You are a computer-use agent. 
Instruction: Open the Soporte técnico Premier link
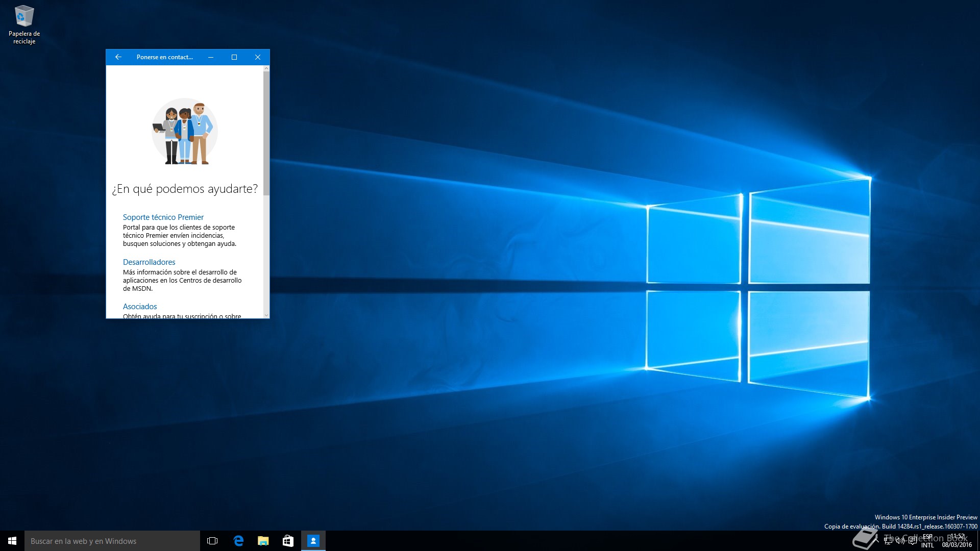pyautogui.click(x=163, y=217)
